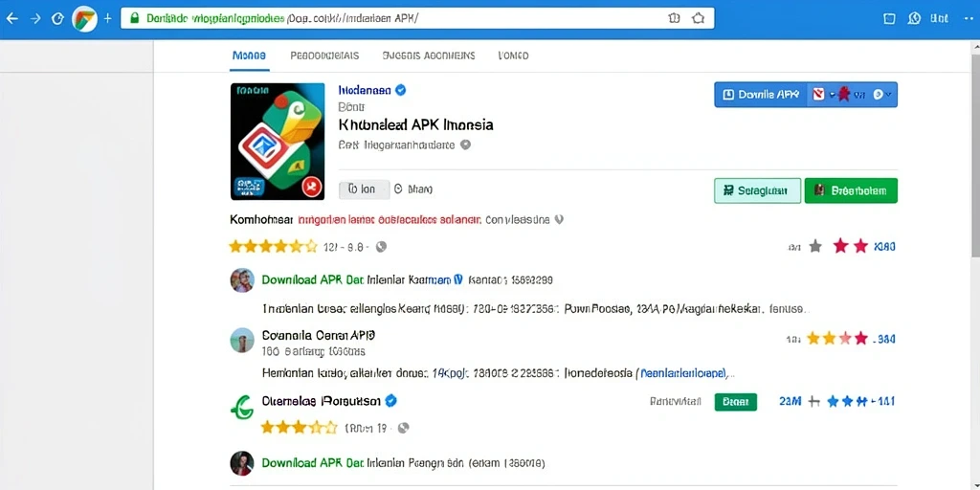Click the yellow stars under Olremelas Ponoutison
980x490 pixels.
click(299, 428)
